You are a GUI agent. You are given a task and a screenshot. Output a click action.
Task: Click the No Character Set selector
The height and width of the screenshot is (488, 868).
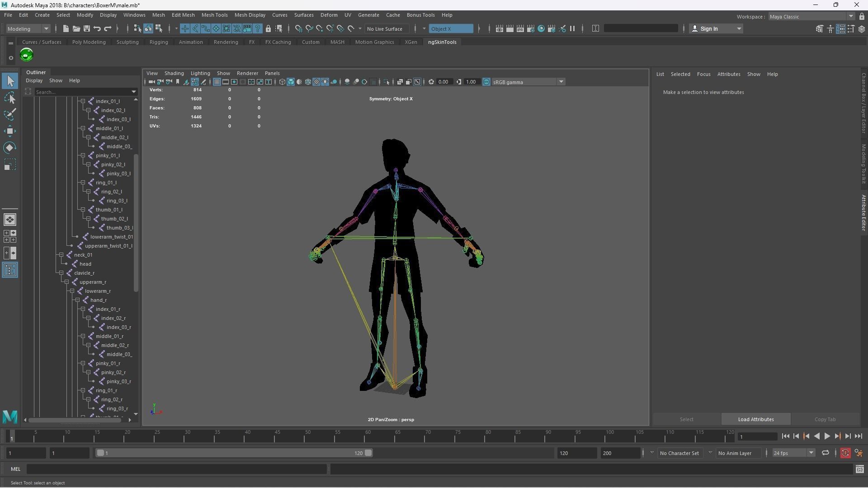coord(679,453)
